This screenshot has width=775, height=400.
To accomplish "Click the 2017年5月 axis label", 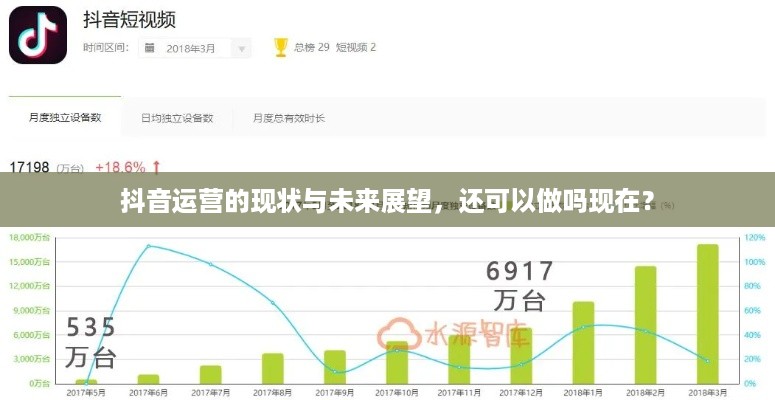I will point(86,393).
